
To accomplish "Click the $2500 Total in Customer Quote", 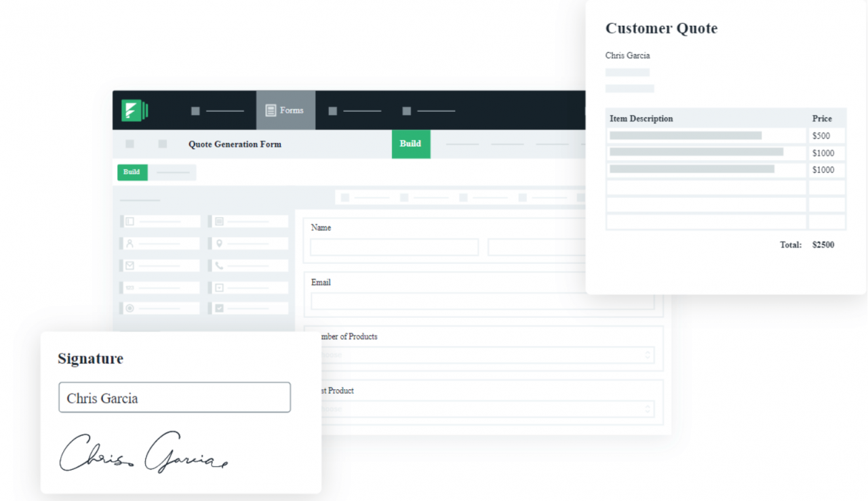I will [823, 245].
